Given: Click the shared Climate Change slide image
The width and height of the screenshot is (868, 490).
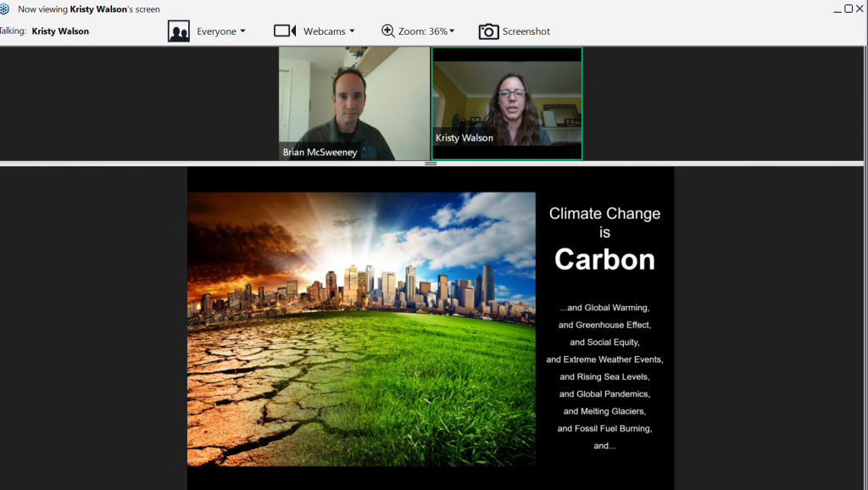Looking at the screenshot, I should pyautogui.click(x=361, y=329).
